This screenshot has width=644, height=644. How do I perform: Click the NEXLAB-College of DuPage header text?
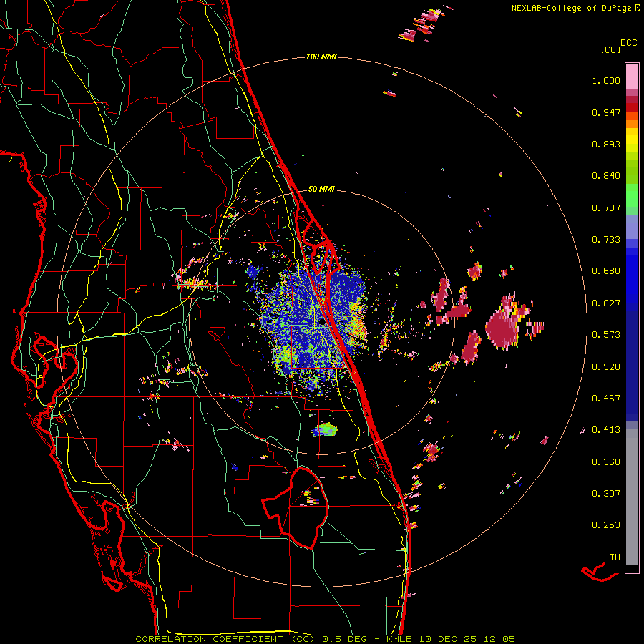click(x=571, y=8)
